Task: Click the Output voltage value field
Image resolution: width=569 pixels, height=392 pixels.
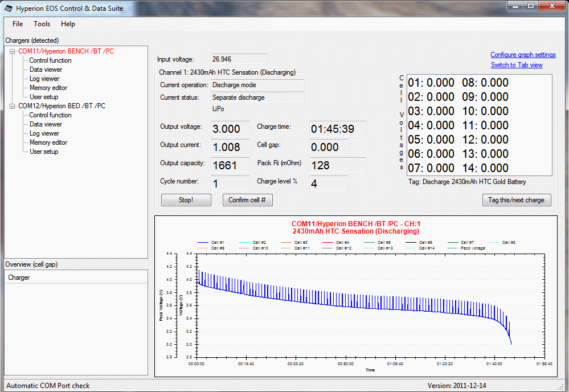Action: [x=230, y=129]
